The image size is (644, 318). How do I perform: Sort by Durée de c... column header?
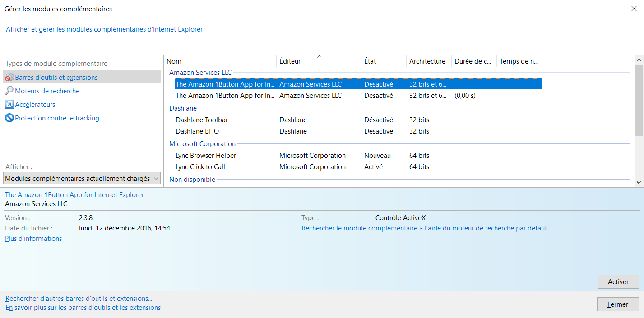(474, 61)
